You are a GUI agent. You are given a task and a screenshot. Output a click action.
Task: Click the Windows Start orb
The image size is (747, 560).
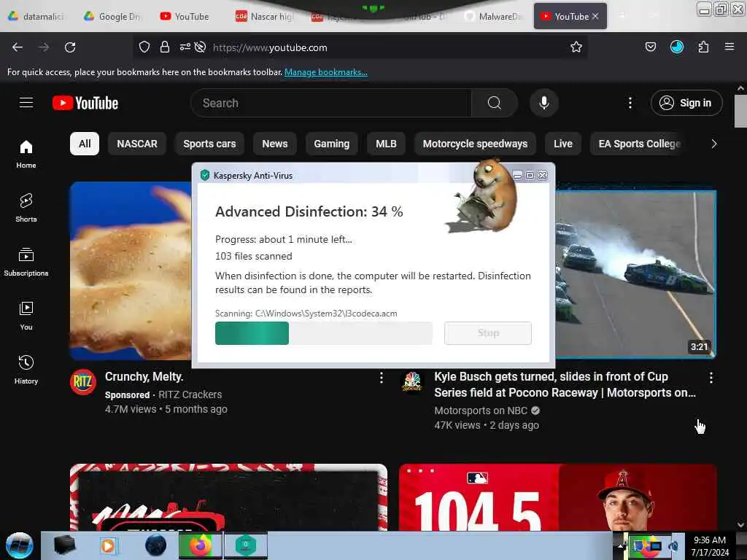click(20, 545)
